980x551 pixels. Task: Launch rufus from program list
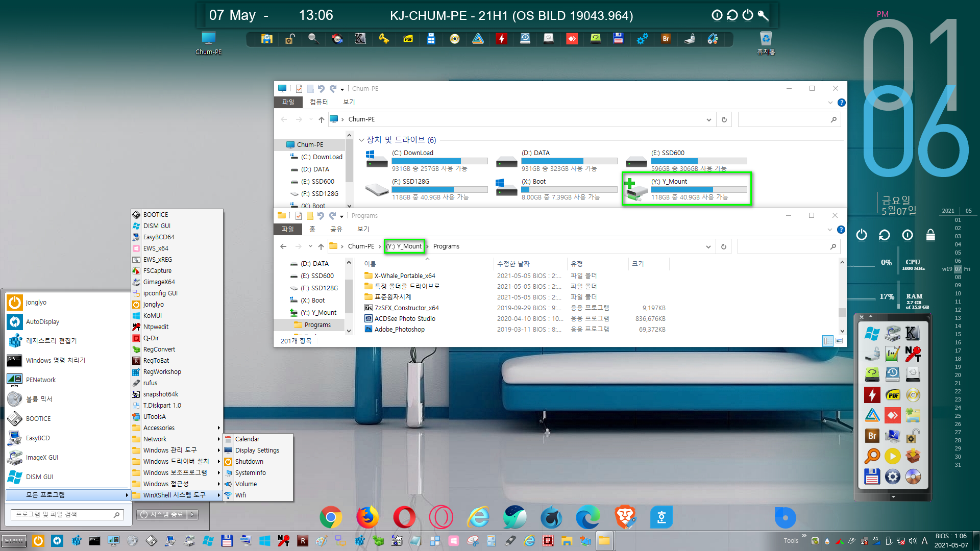(177, 383)
